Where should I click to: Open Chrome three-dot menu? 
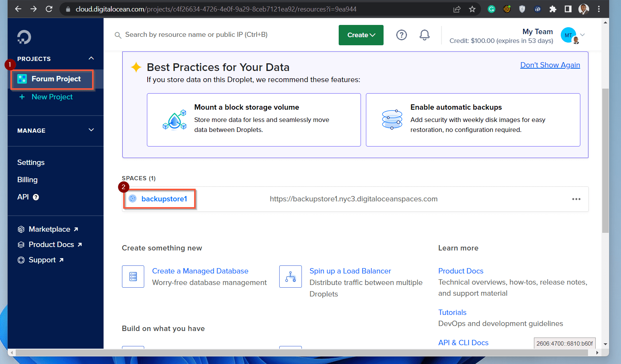tap(599, 9)
